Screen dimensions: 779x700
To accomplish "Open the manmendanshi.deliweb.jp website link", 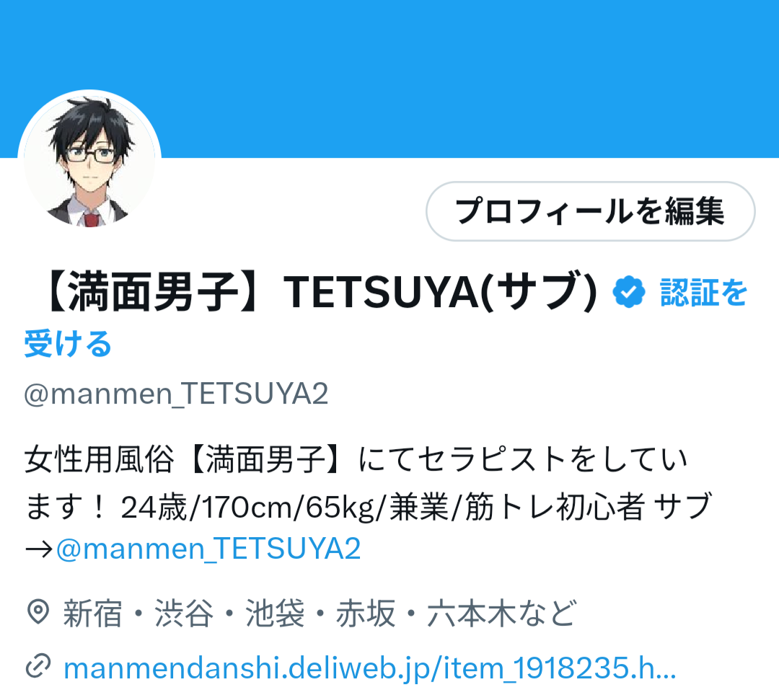I will tap(370, 668).
